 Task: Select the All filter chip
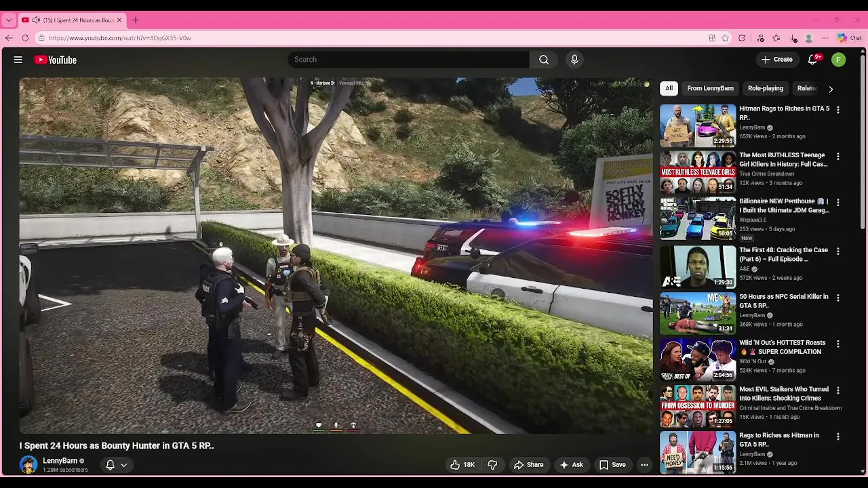669,88
